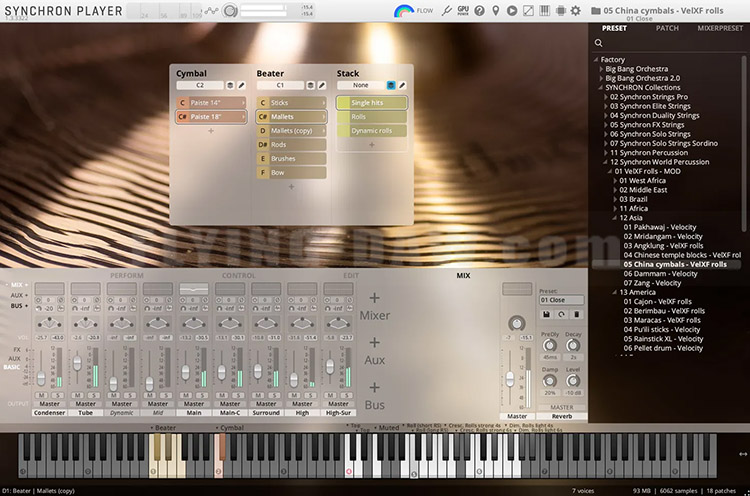
Task: Click the circular play icon in toolbar
Action: click(x=512, y=11)
